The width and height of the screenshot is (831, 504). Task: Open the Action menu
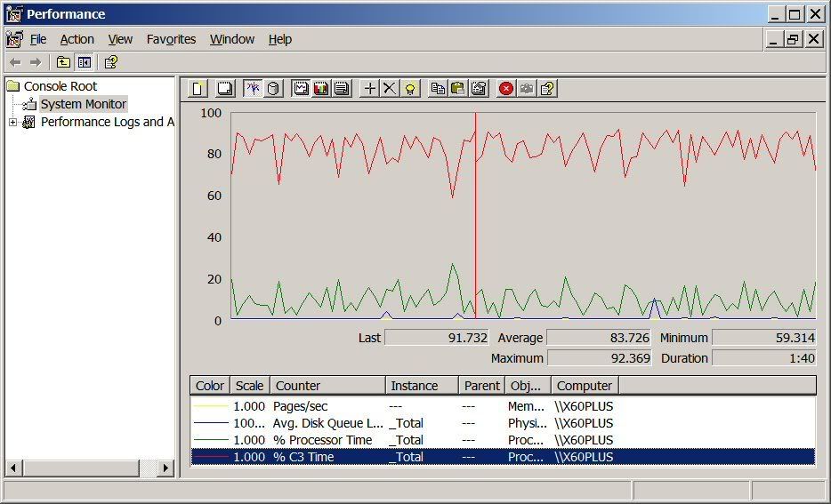[77, 39]
